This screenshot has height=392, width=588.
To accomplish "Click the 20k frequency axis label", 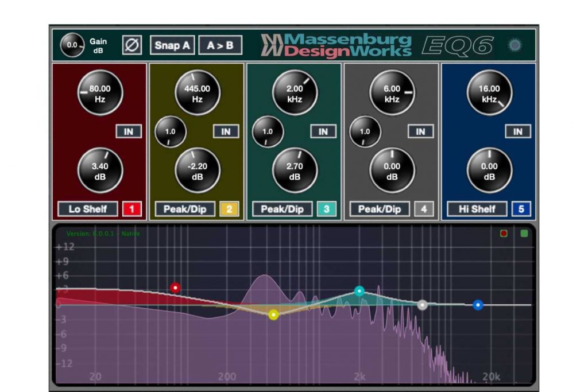I will (x=491, y=377).
